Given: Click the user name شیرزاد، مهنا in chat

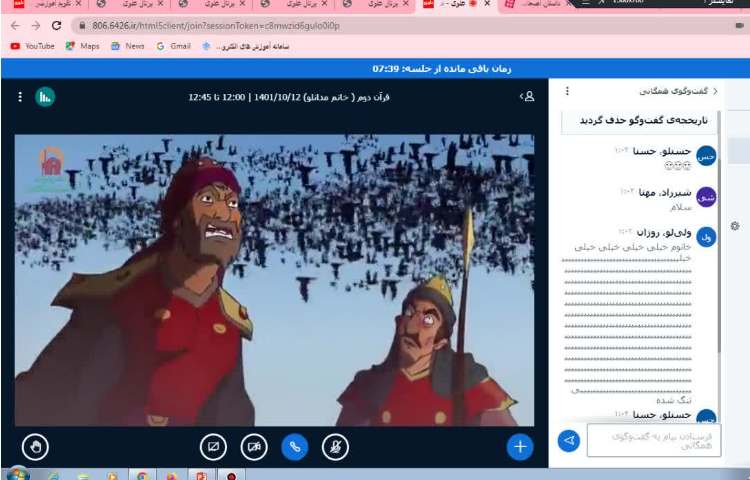Looking at the screenshot, I should point(664,192).
